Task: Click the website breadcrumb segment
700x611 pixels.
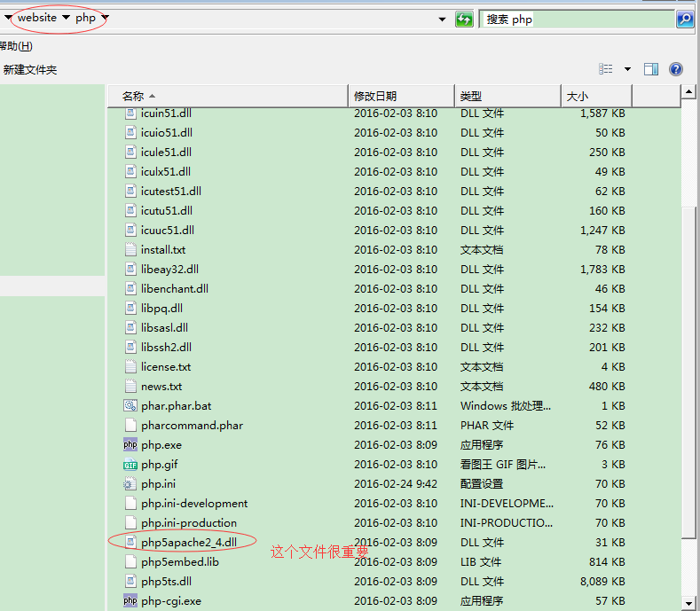Action: coord(37,18)
